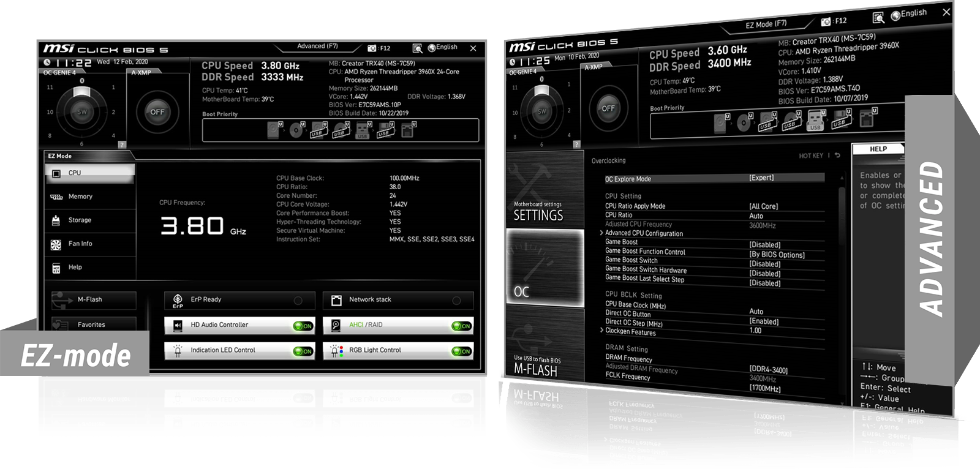Viewport: 980px width, 469px height.
Task: Open the Favorites button
Action: (x=91, y=325)
